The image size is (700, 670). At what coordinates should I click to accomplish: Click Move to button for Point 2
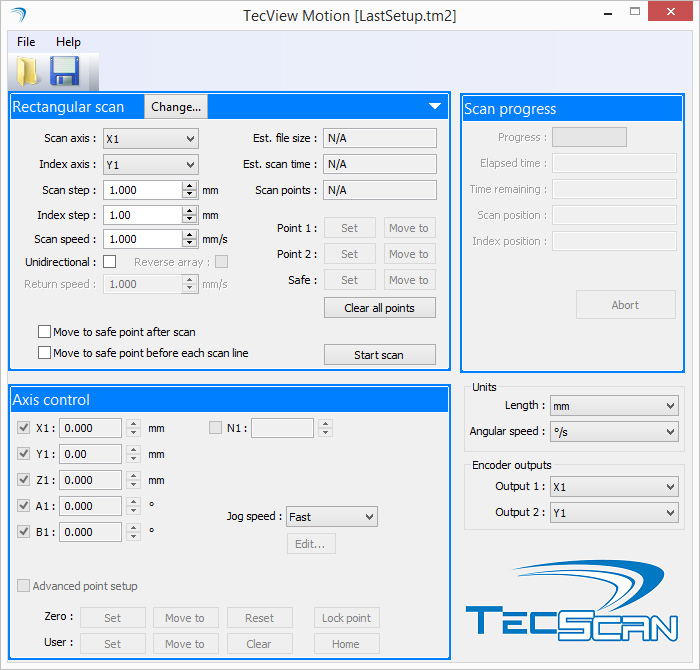click(x=409, y=254)
